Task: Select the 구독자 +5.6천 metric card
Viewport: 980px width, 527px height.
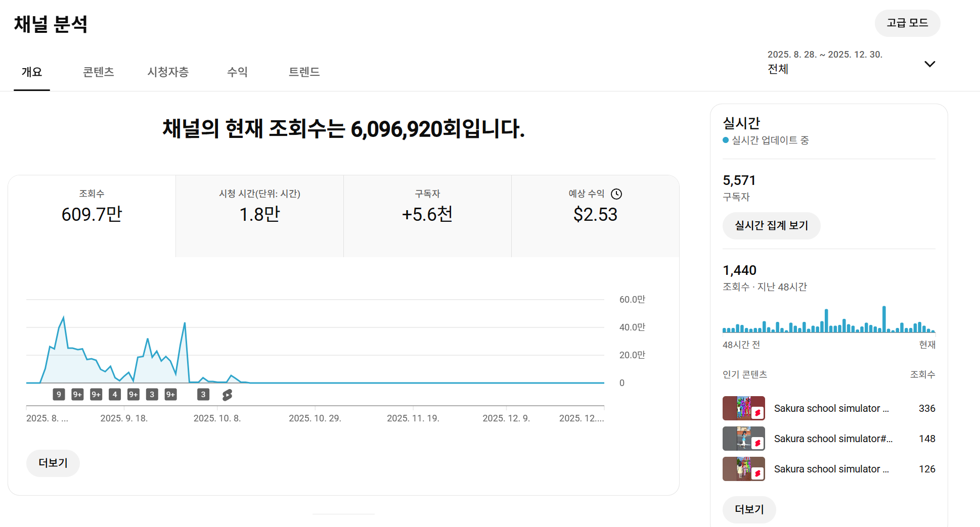Action: (x=427, y=216)
